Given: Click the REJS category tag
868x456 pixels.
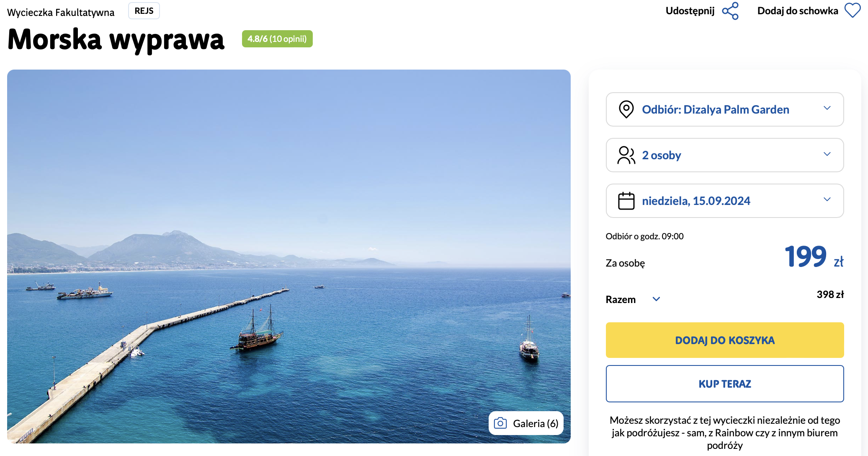Looking at the screenshot, I should click(x=144, y=11).
